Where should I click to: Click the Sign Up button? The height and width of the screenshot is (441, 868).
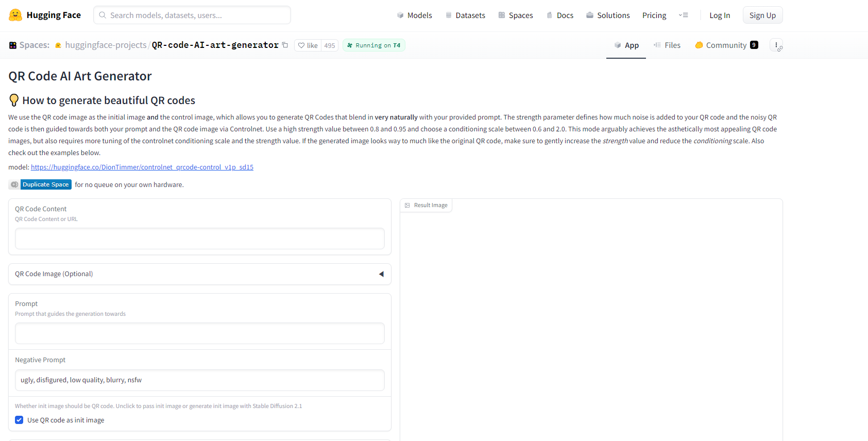[762, 15]
